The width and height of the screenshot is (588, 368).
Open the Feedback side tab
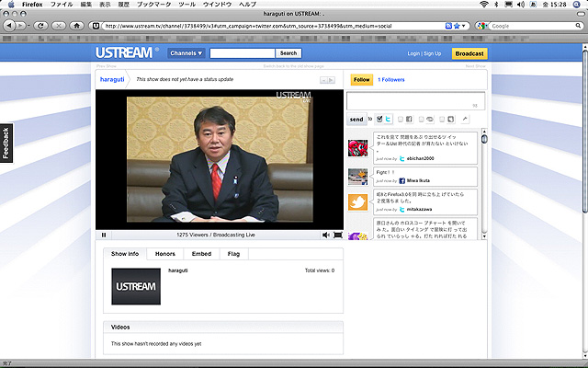[x=6, y=144]
